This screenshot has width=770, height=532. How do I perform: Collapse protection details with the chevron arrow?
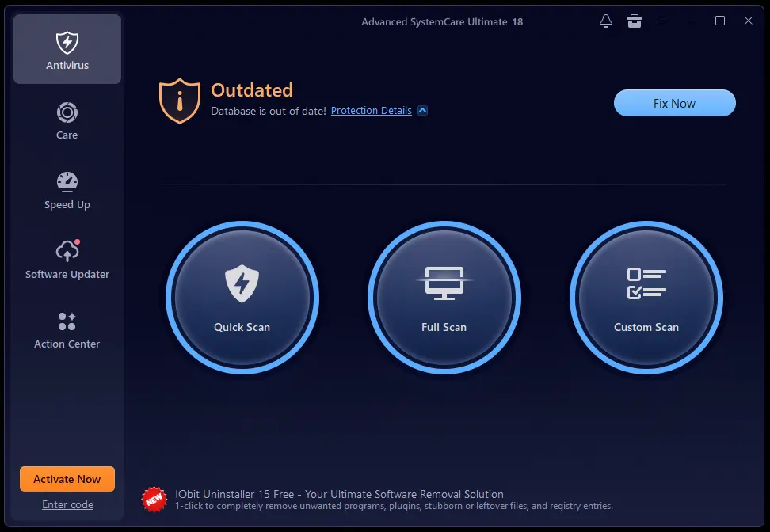(422, 110)
